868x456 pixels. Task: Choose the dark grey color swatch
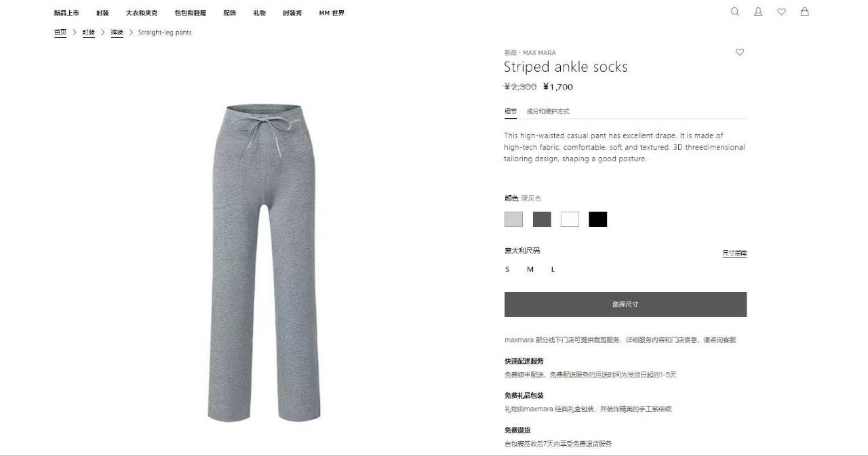coord(542,220)
